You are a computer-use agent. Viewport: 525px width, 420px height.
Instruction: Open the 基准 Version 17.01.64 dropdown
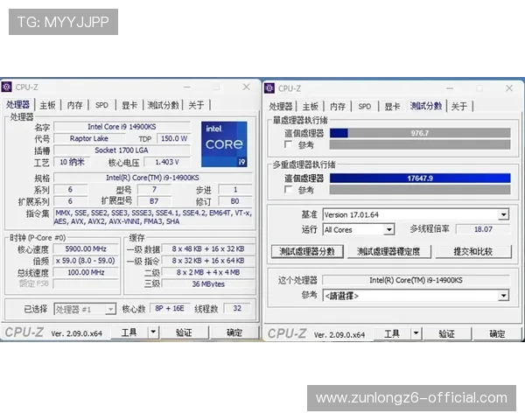pos(503,214)
